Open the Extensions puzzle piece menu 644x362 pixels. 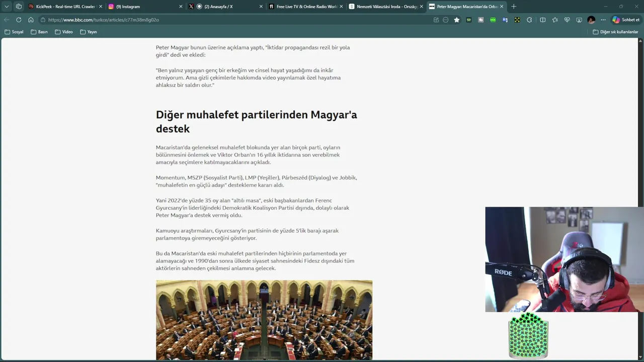[529, 20]
